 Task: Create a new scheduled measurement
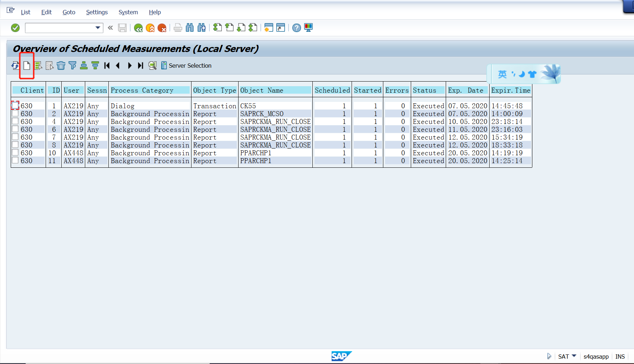pyautogui.click(x=26, y=66)
